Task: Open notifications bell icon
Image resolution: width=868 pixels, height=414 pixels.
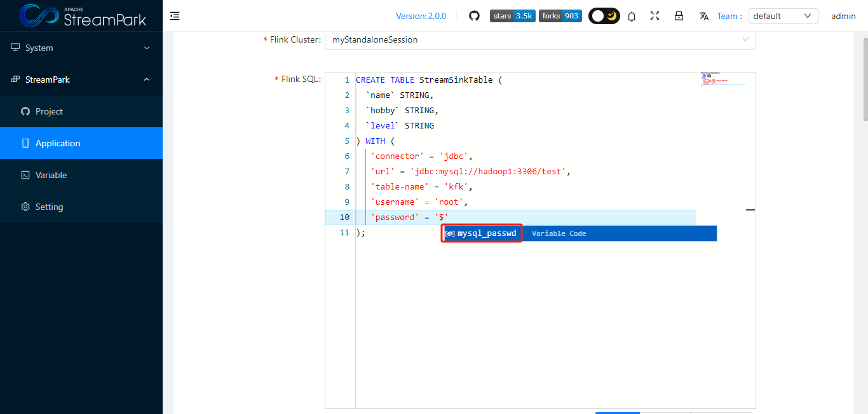Action: point(632,17)
